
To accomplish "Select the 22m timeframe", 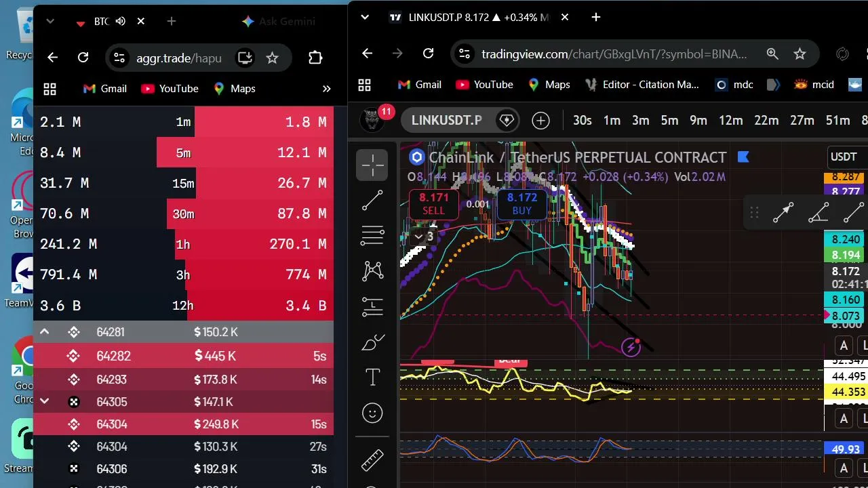I will pos(766,121).
